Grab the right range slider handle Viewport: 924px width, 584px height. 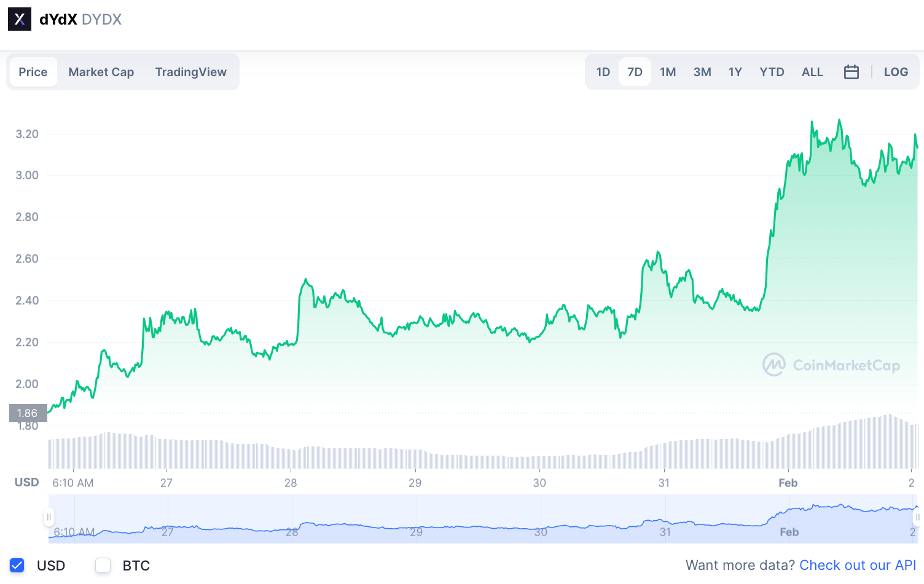[x=917, y=517]
